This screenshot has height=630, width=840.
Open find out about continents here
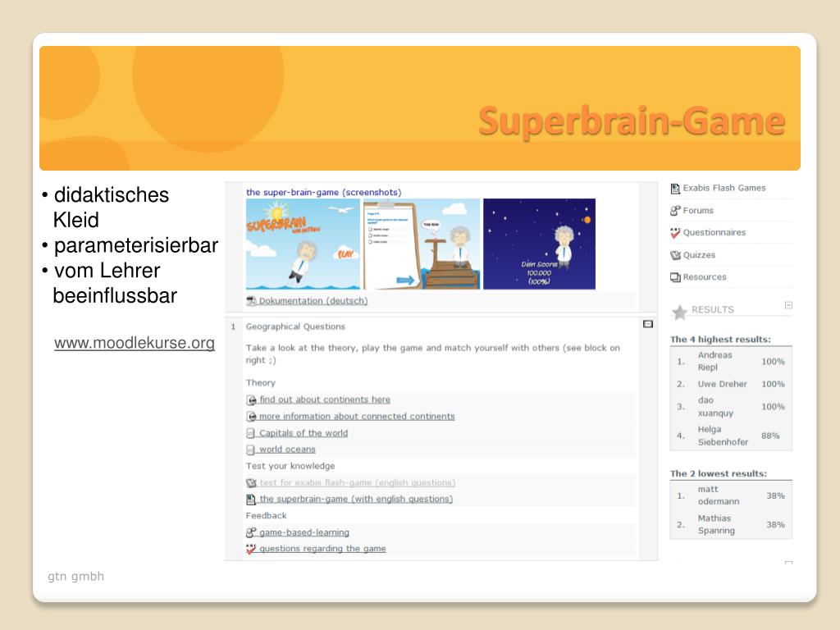point(325,399)
